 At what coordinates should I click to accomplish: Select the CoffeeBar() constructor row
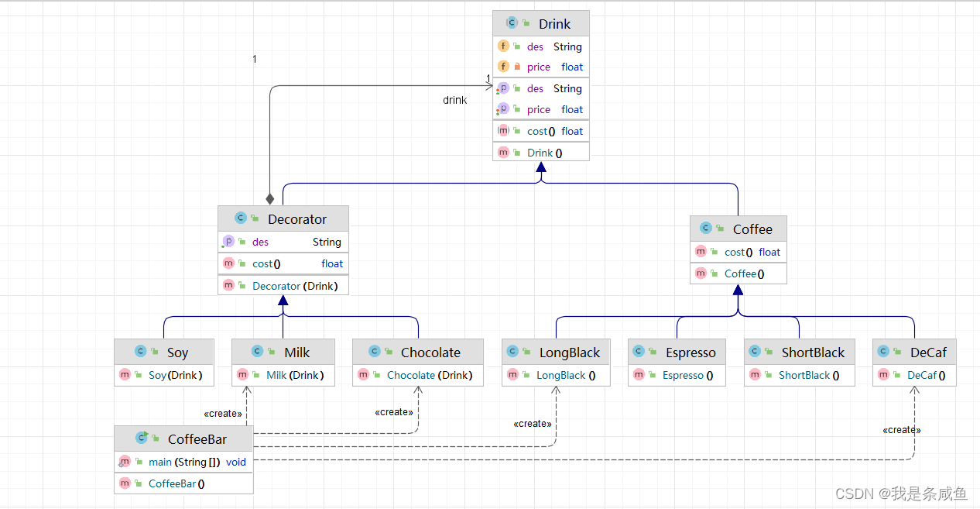[183, 483]
